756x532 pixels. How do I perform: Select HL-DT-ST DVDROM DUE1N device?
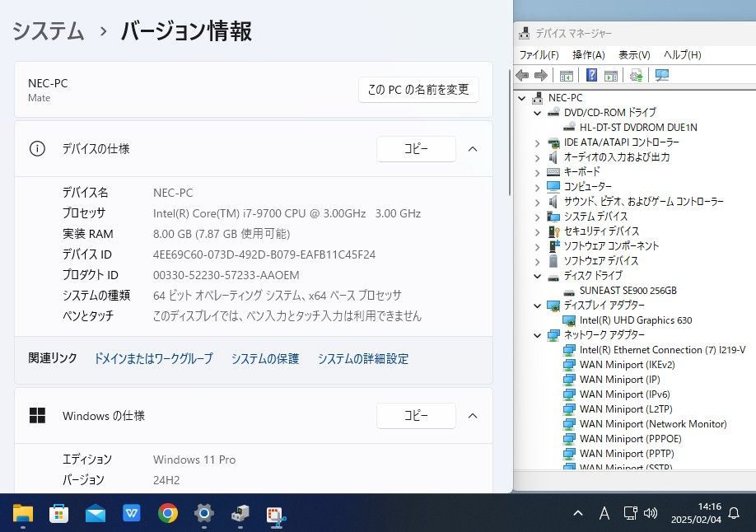tap(638, 128)
